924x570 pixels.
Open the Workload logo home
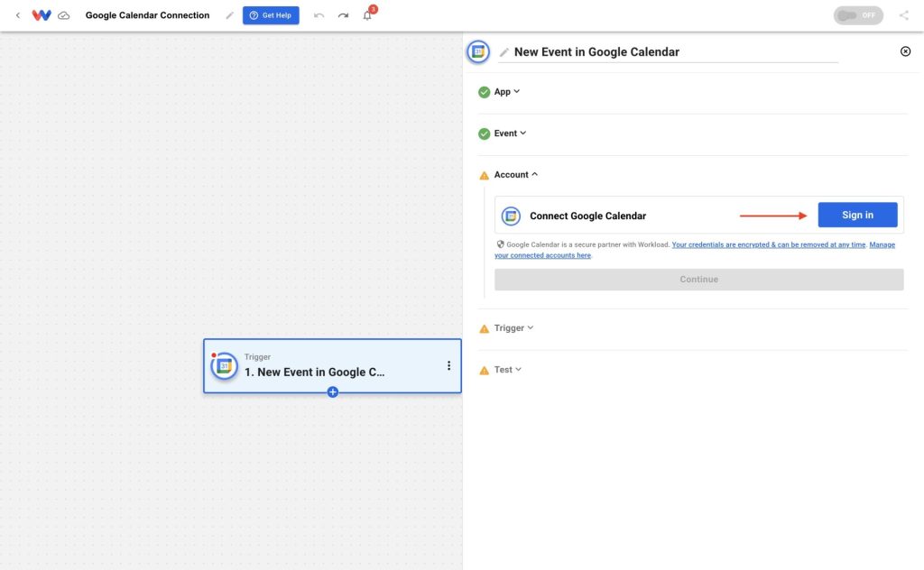click(x=42, y=15)
